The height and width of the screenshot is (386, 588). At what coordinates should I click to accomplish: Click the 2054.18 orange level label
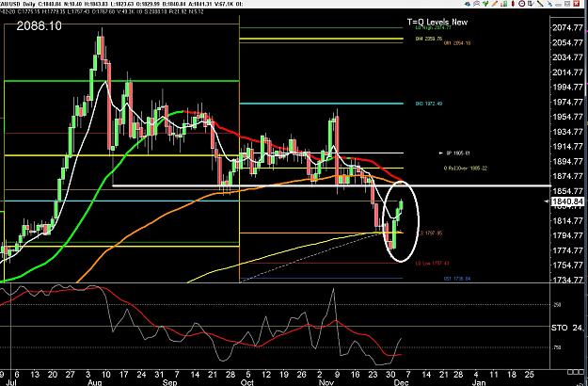point(456,43)
